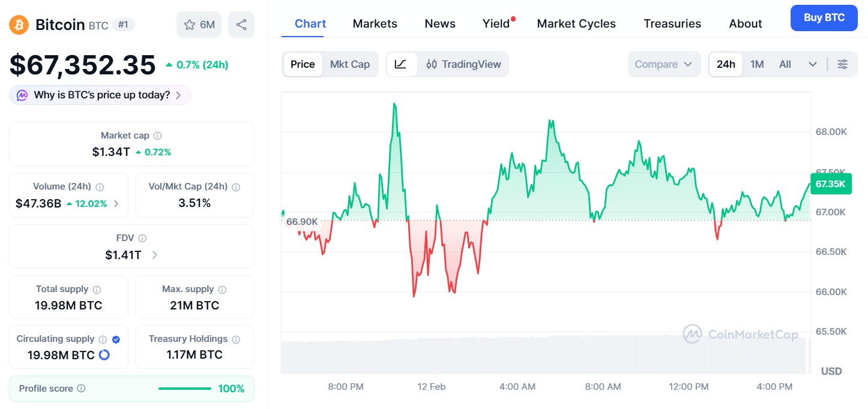Click the Profile score progress bar
Screen dimensions: 868x409
pyautogui.click(x=185, y=389)
